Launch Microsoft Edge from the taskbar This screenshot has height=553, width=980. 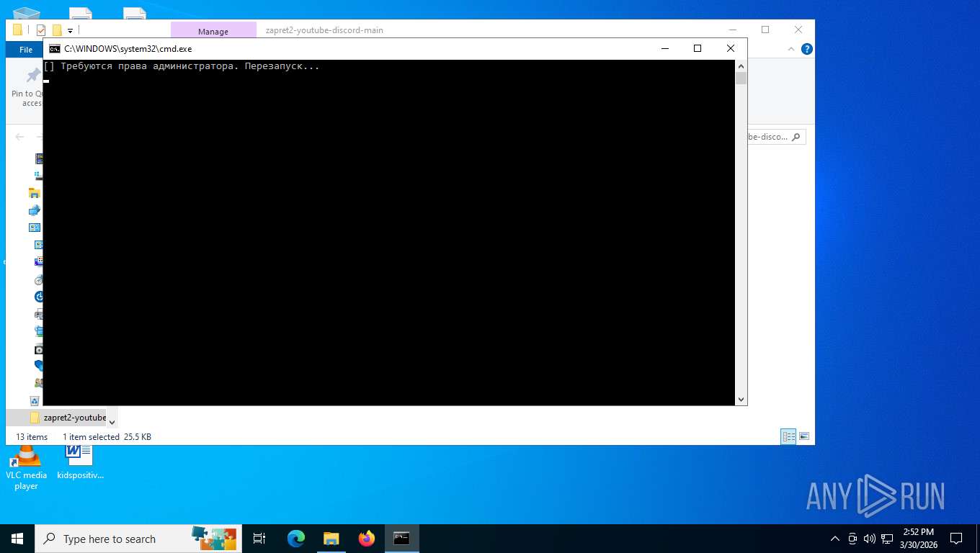[x=296, y=539]
